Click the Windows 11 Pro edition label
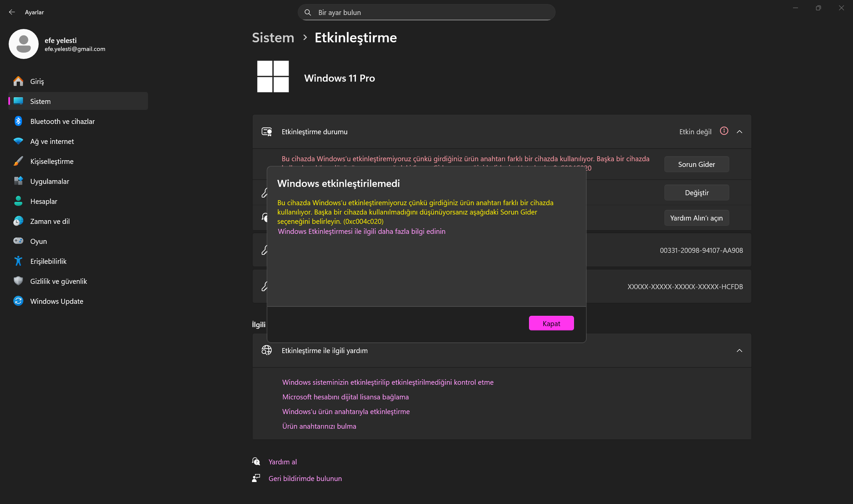This screenshot has width=853, height=504. pos(340,78)
